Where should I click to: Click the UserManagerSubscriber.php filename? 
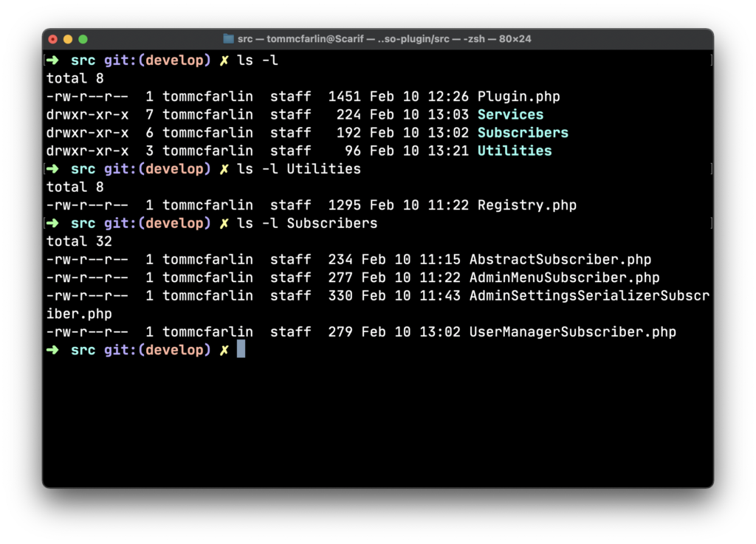572,332
